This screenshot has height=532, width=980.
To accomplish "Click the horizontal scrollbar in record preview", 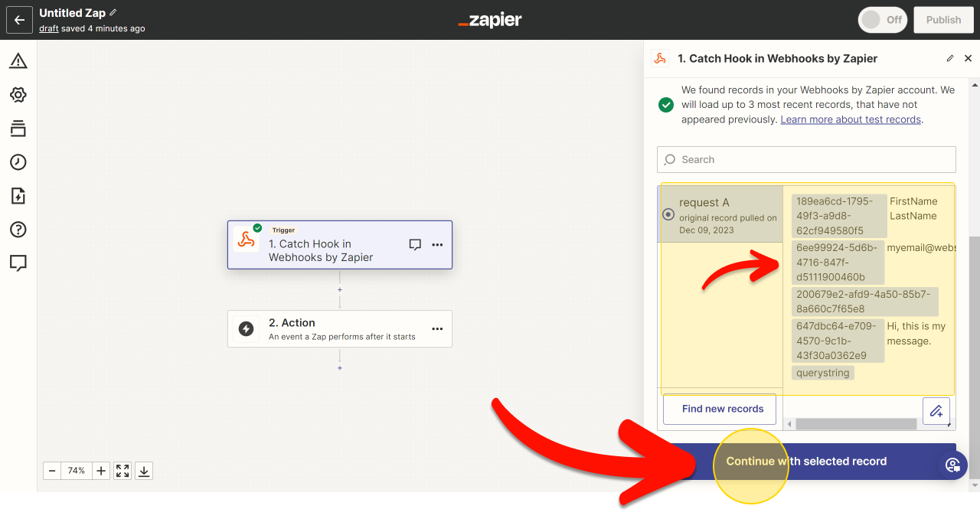I will point(855,424).
